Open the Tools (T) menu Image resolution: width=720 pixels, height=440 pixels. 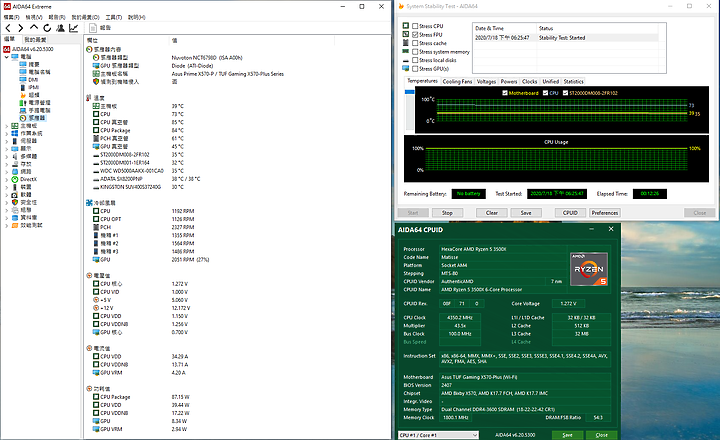pyautogui.click(x=113, y=17)
